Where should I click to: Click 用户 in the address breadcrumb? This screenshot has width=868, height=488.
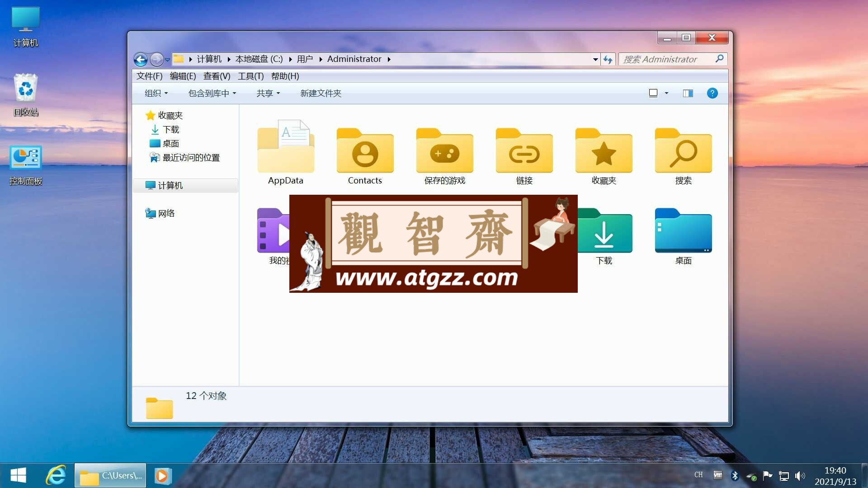pyautogui.click(x=305, y=59)
